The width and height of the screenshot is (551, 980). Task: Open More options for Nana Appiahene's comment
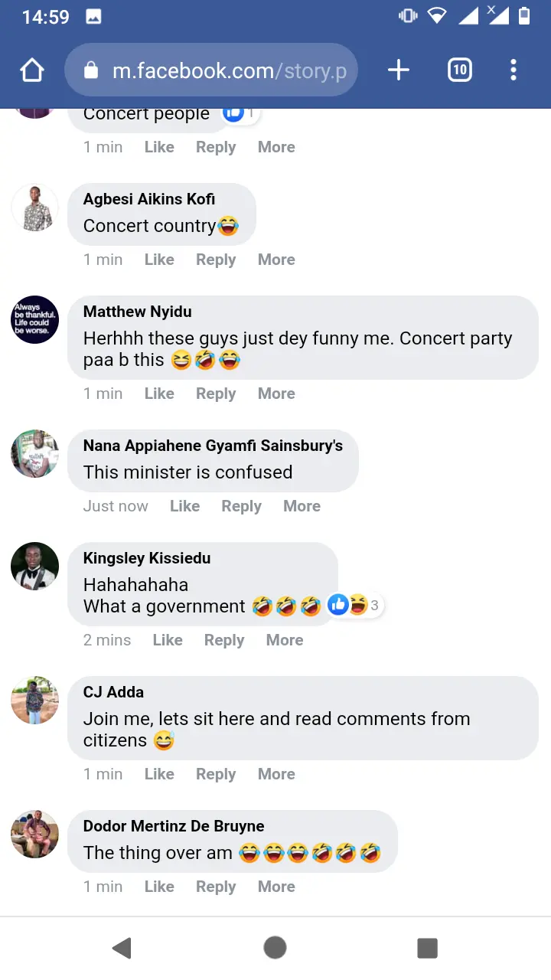coord(302,506)
